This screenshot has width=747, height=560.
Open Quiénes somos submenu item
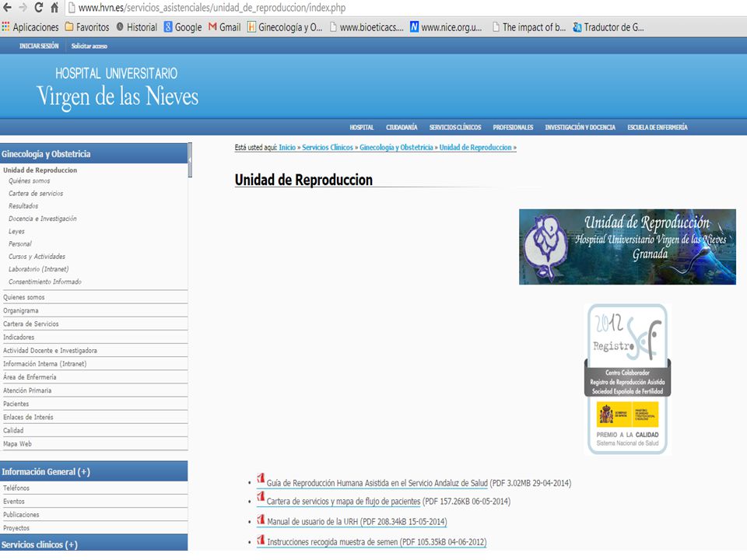coord(29,181)
